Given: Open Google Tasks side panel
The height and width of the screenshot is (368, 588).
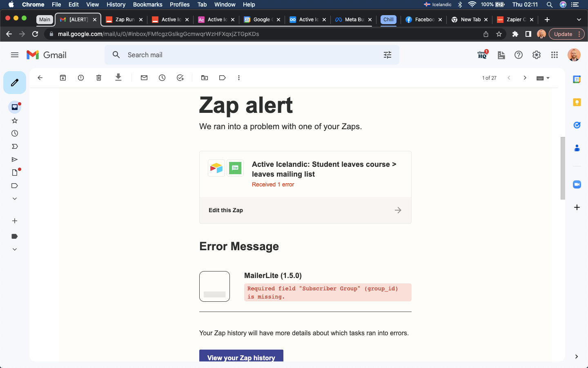Looking at the screenshot, I should (577, 125).
